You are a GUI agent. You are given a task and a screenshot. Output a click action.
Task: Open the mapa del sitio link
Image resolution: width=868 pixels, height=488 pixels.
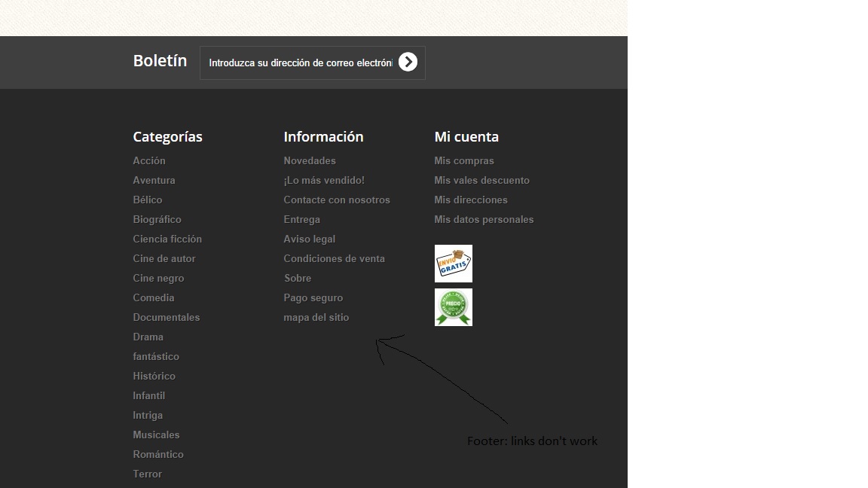[x=316, y=318]
